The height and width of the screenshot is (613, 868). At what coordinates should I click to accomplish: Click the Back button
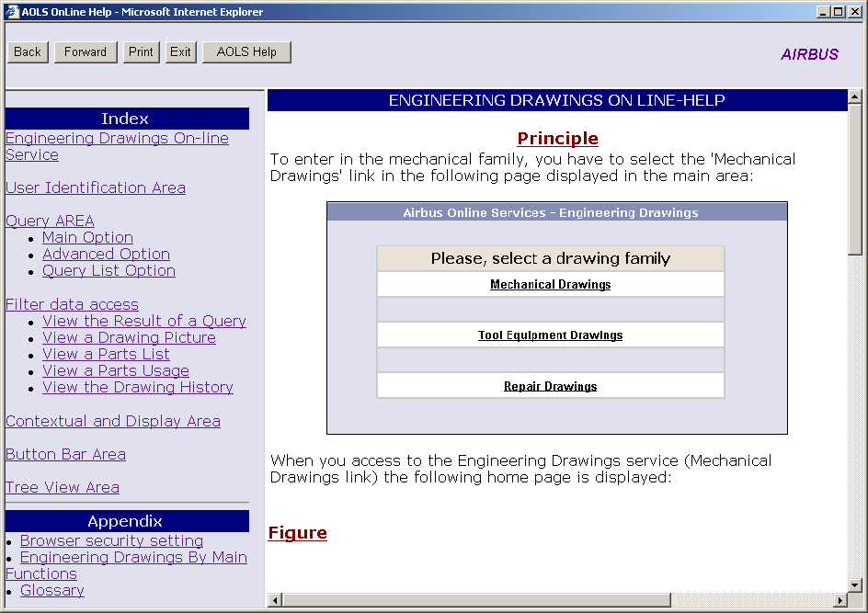point(28,52)
